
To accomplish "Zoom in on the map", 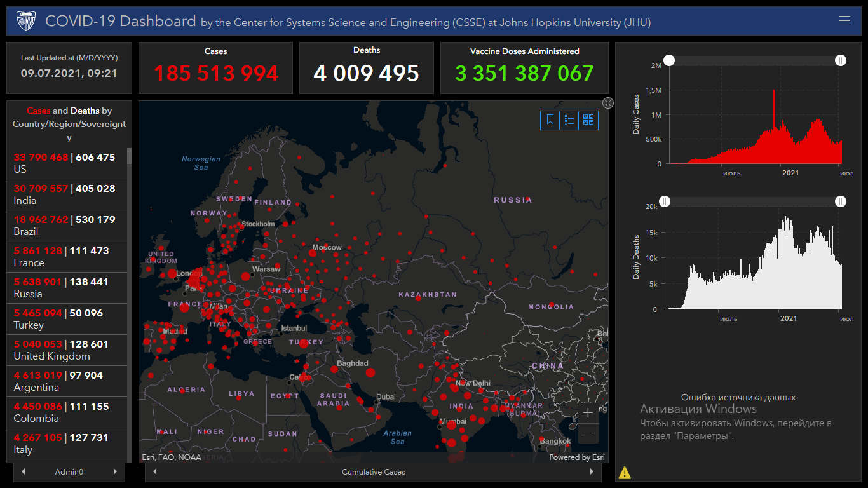I will click(x=588, y=413).
